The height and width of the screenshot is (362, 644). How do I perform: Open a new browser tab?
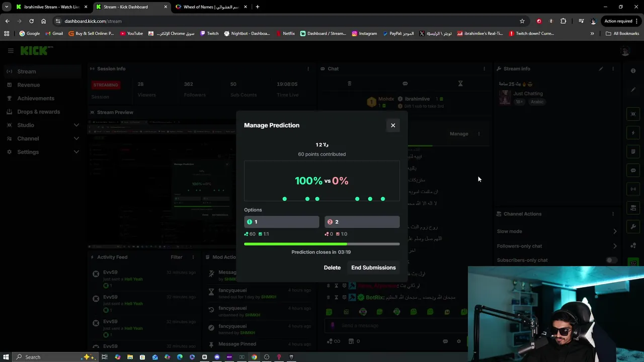click(258, 7)
